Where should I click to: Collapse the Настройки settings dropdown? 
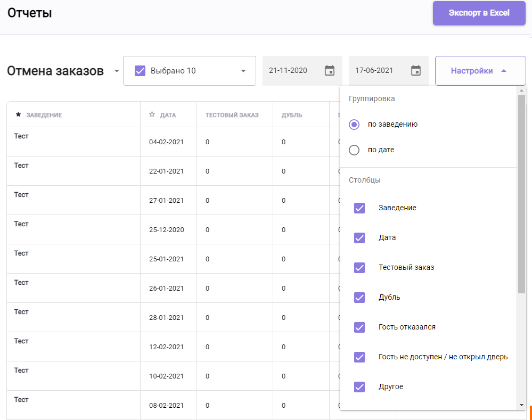[480, 71]
